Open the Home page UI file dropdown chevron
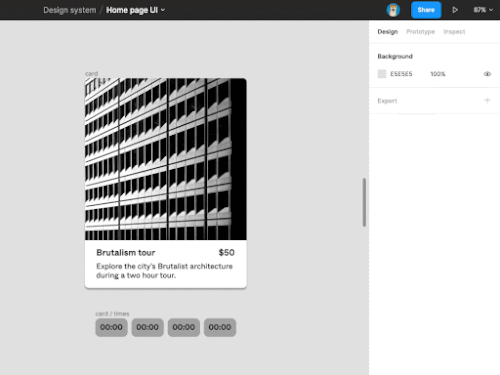 coord(163,10)
